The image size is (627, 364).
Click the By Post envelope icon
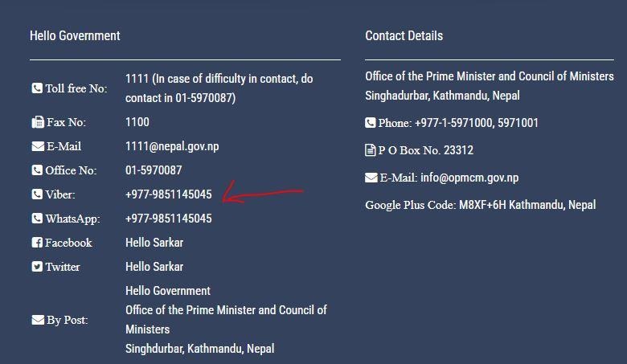pos(37,320)
